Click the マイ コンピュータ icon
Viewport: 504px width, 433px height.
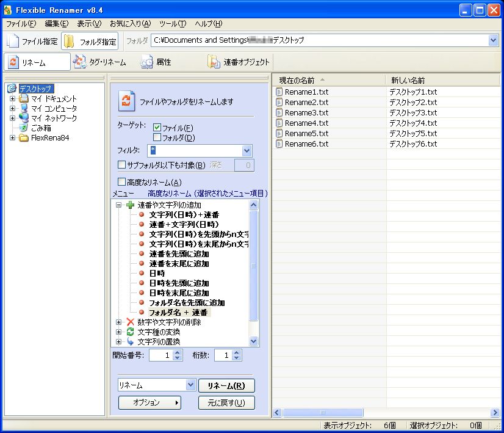point(23,108)
